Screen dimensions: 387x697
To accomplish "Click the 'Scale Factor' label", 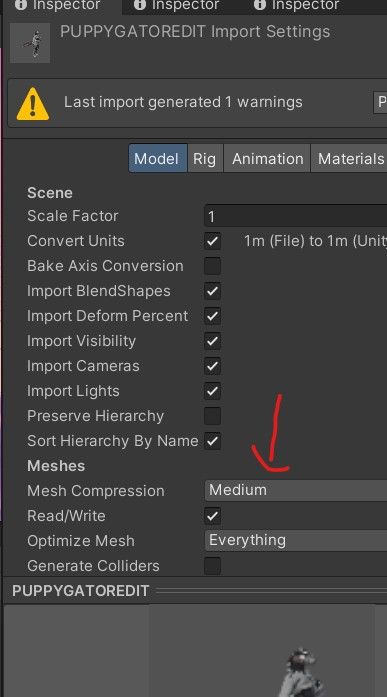I will pos(73,216).
